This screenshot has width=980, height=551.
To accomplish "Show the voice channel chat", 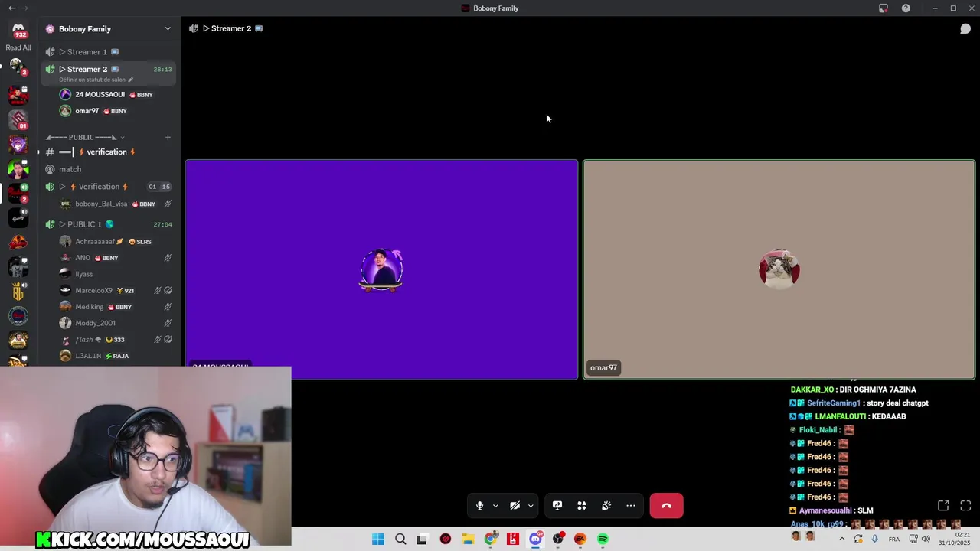I will click(965, 29).
